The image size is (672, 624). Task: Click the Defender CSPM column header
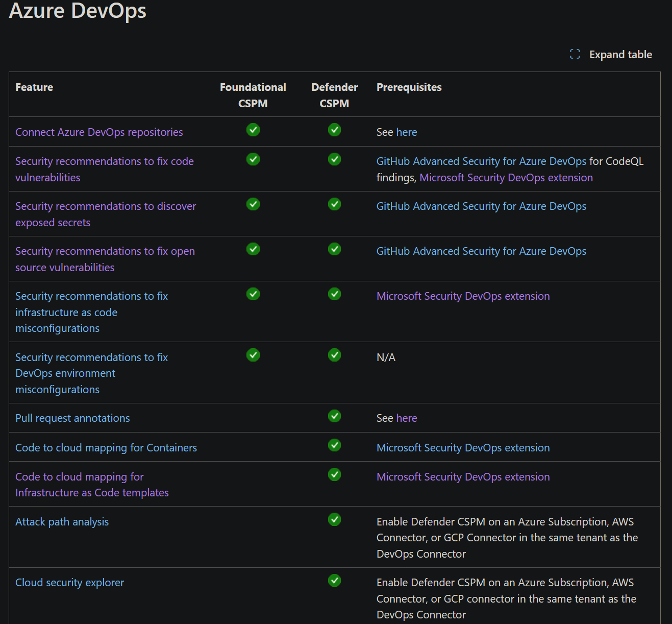[x=335, y=95]
